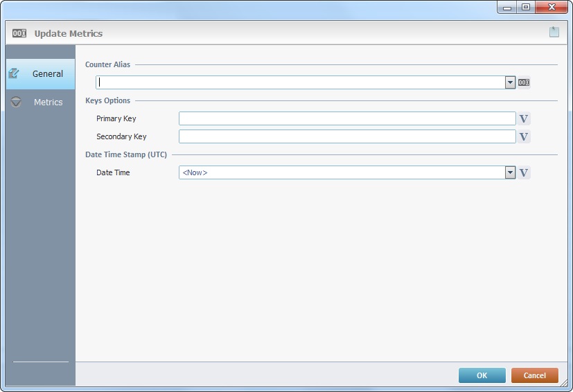Focus the Counter Alias text field
573x392 pixels.
pos(301,82)
